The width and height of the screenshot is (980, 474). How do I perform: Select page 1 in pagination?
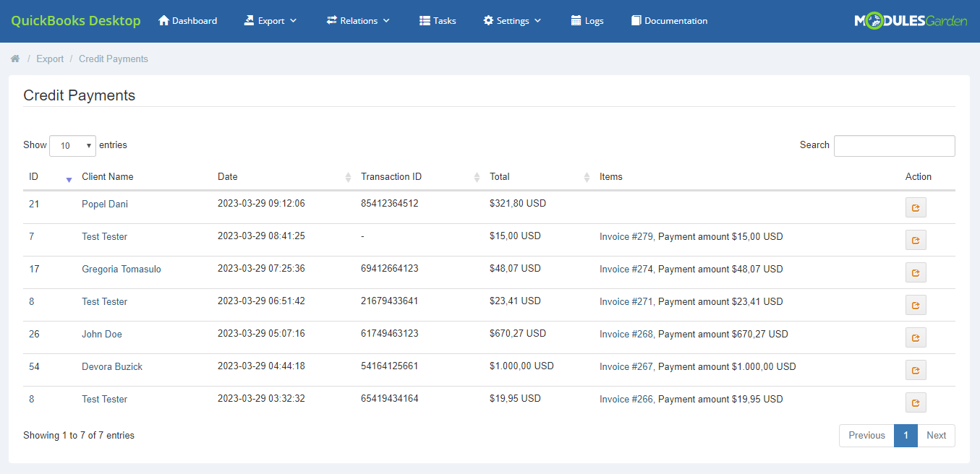click(x=906, y=435)
